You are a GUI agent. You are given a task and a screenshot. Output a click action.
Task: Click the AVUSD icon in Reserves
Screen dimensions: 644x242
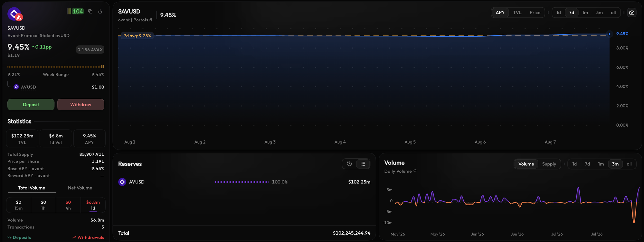122,182
